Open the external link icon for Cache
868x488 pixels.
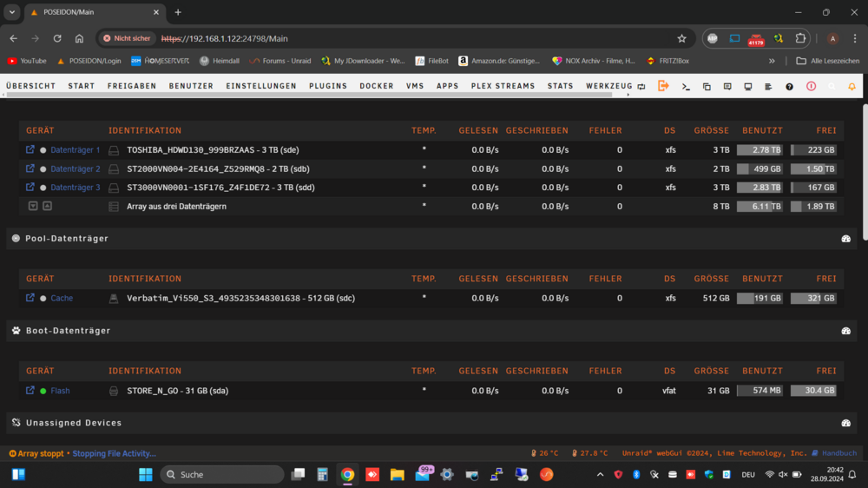(30, 298)
